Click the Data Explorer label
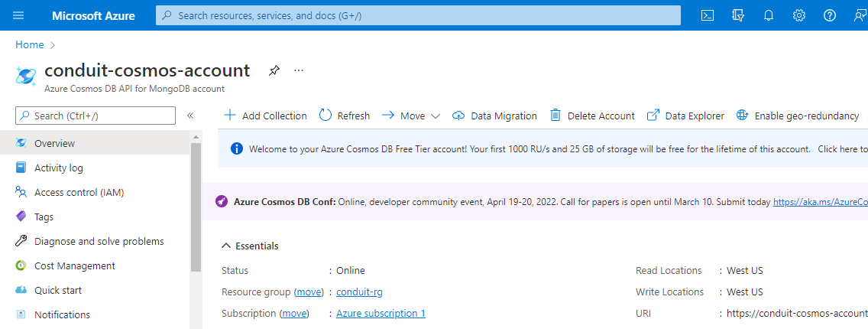Screen dimensions: 868x329 coord(695,116)
